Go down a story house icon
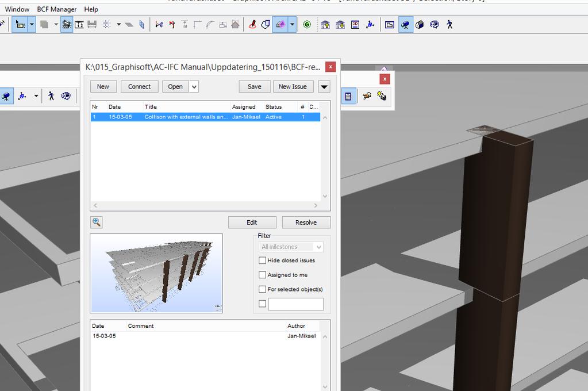 tap(340, 25)
